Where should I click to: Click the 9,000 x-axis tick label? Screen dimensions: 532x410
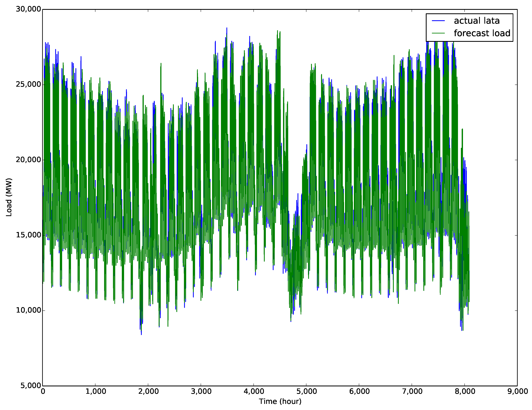click(x=517, y=392)
